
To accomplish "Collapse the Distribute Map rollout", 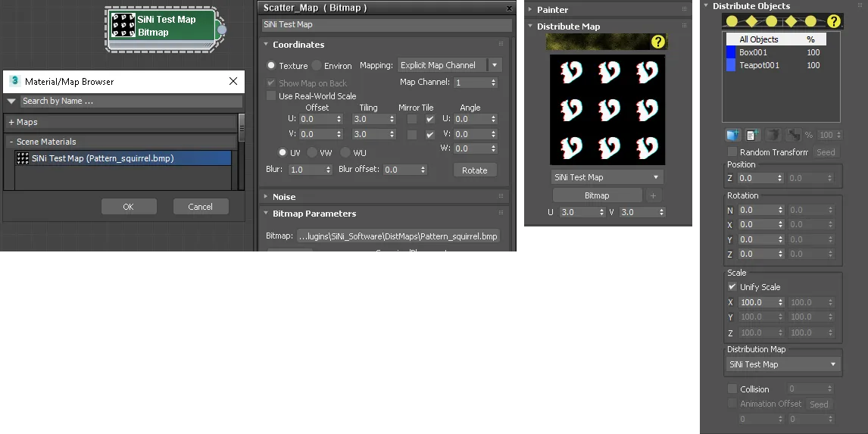I will 529,26.
